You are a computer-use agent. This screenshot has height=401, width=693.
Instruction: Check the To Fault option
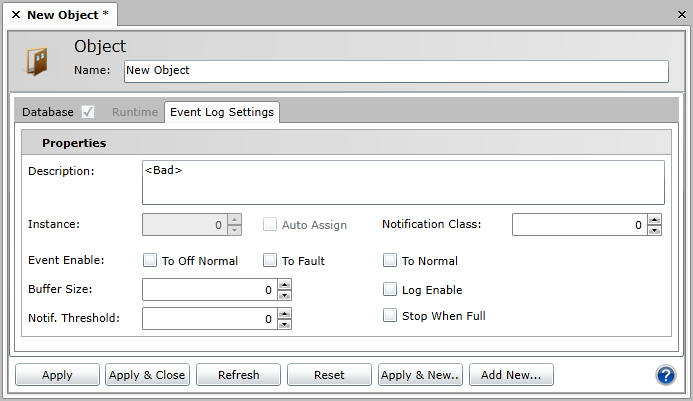(270, 261)
